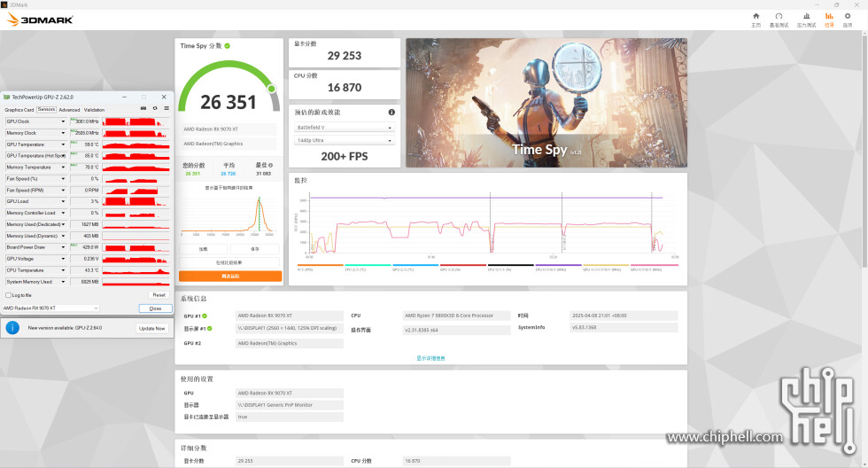
Task: Click the 3081.0 MHz GPU Clock value
Action: 87,121
